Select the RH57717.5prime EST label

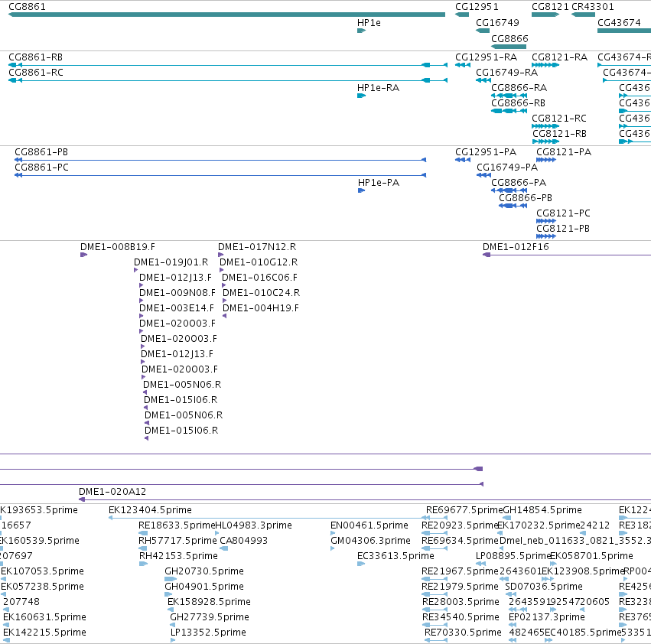(177, 541)
